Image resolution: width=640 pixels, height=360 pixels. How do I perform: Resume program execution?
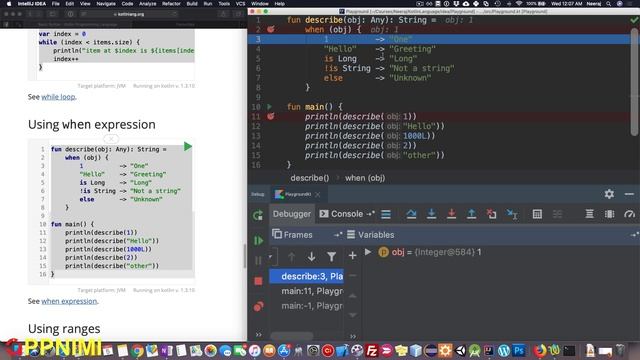pos(258,240)
